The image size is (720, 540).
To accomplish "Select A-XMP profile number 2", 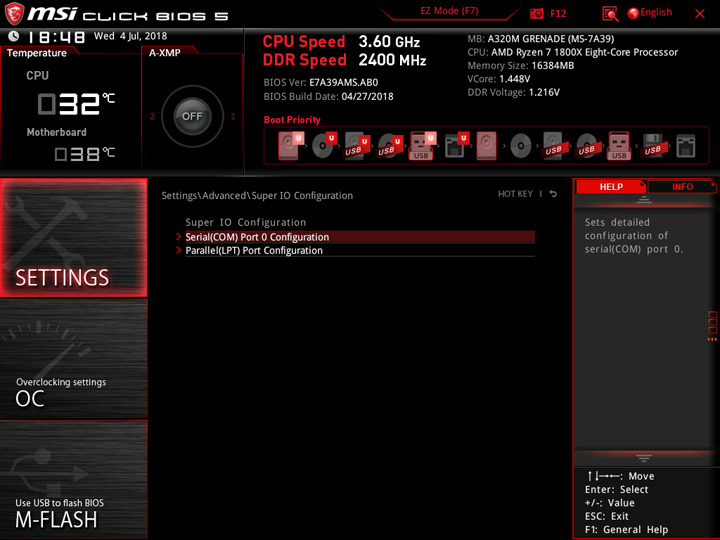I will pos(152,116).
